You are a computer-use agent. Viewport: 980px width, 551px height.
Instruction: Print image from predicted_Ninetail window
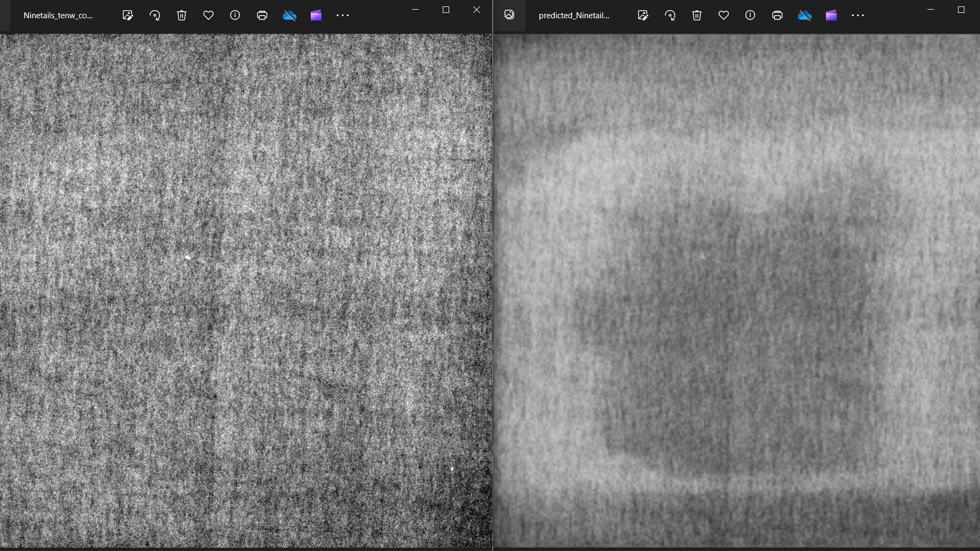[x=777, y=16]
